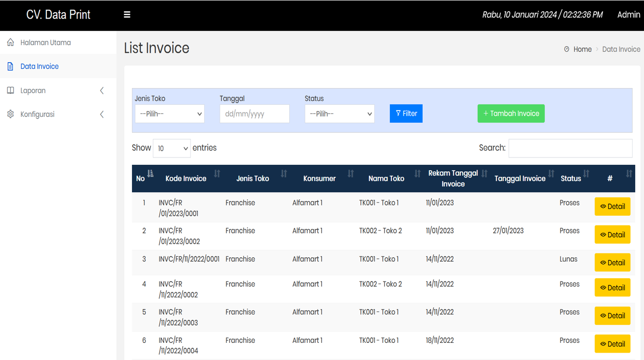Screen dimensions: 644x360
Task: Click sort arrows in Status column header
Action: [586, 174]
